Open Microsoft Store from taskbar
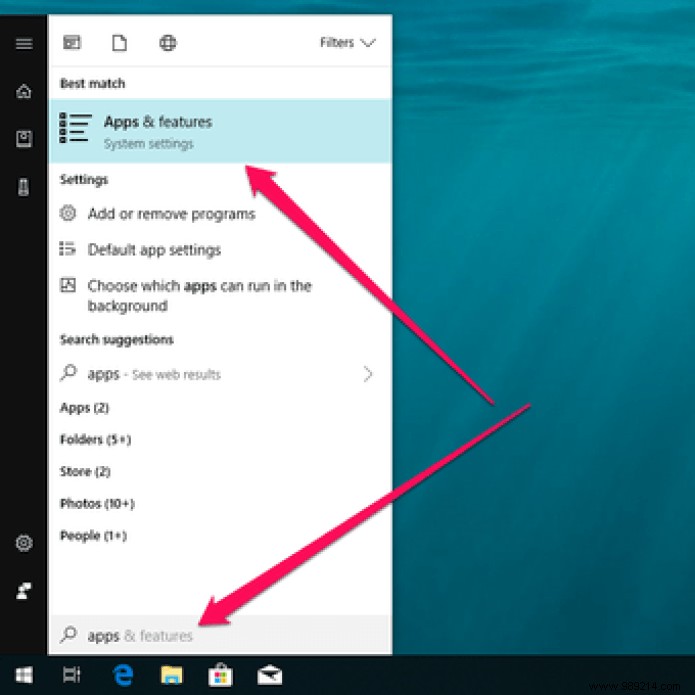This screenshot has width=695, height=695. pos(220,675)
